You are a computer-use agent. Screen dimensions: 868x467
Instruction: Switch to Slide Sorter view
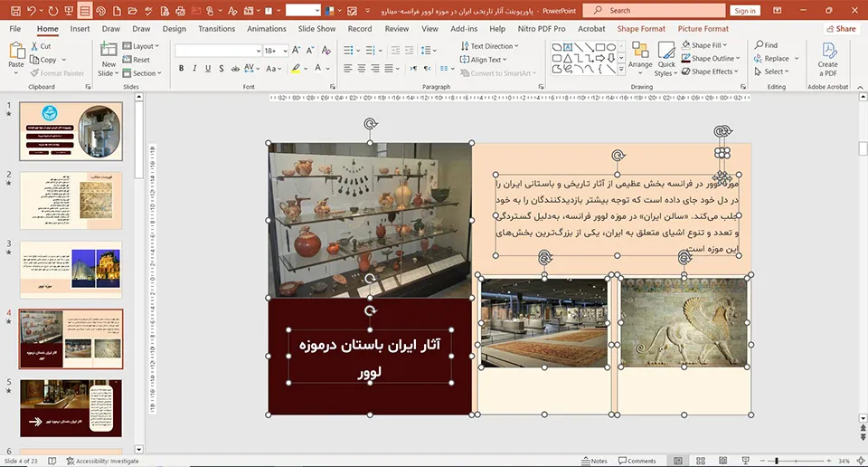(700, 461)
